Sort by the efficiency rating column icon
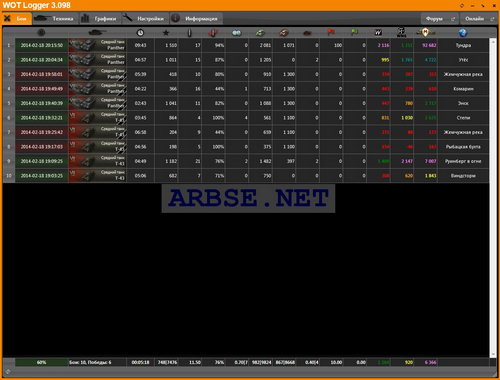Screen dimensions: 500x380 point(402,32)
